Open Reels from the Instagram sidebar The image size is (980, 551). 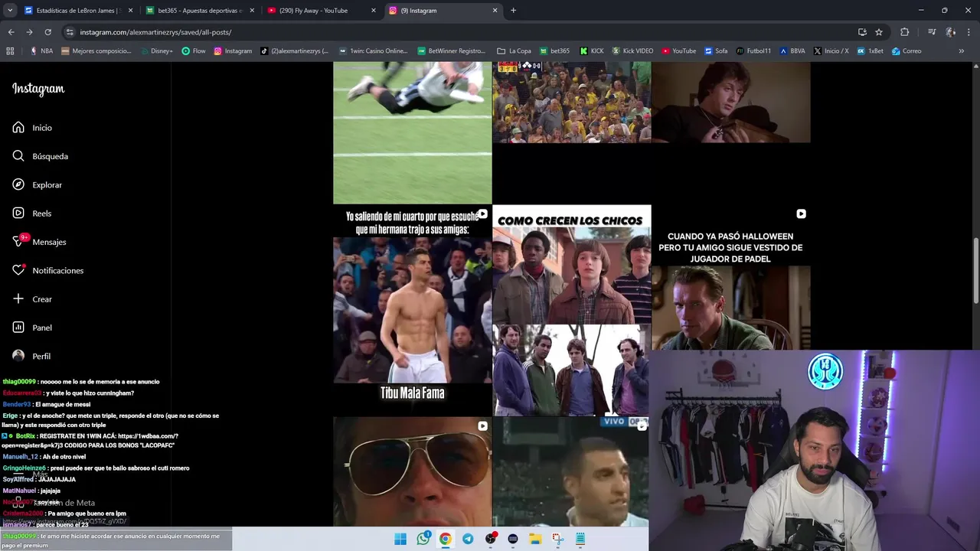(32, 214)
